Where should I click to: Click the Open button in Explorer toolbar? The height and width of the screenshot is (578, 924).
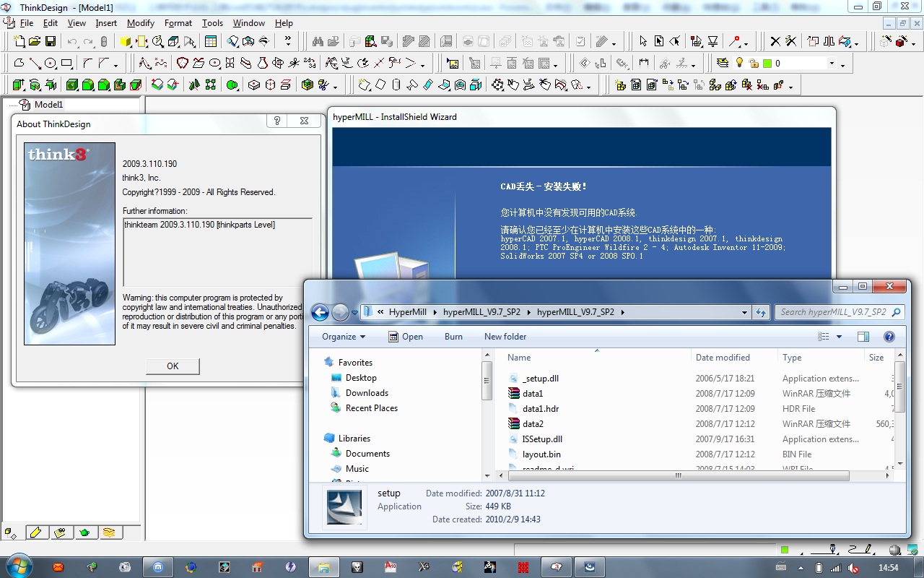pyautogui.click(x=406, y=337)
